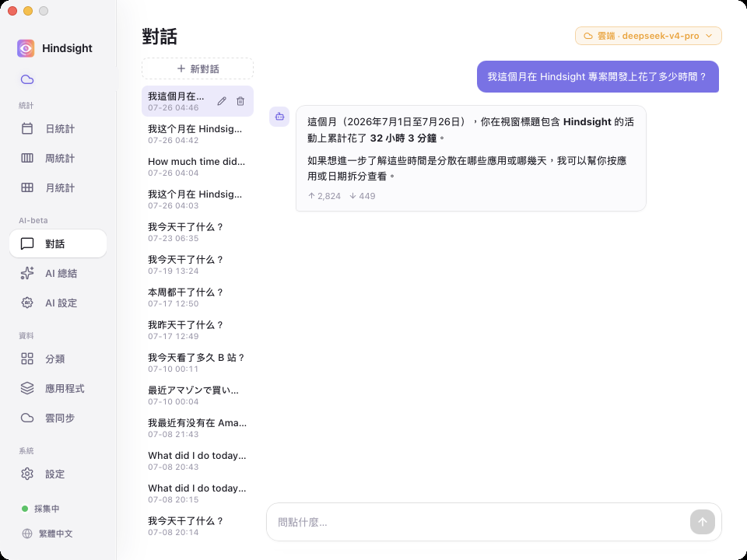Click the green 採集中 status dot

[25, 509]
